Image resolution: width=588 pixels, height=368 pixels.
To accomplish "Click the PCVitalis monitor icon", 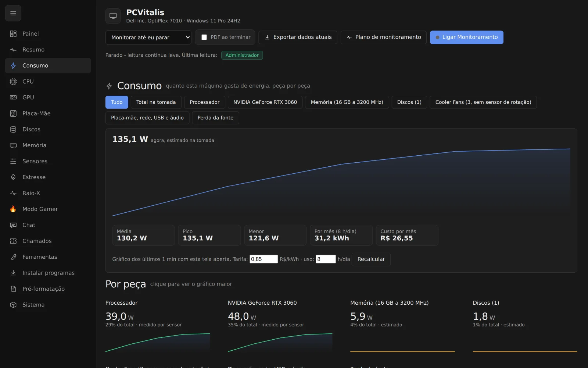I will pyautogui.click(x=113, y=16).
